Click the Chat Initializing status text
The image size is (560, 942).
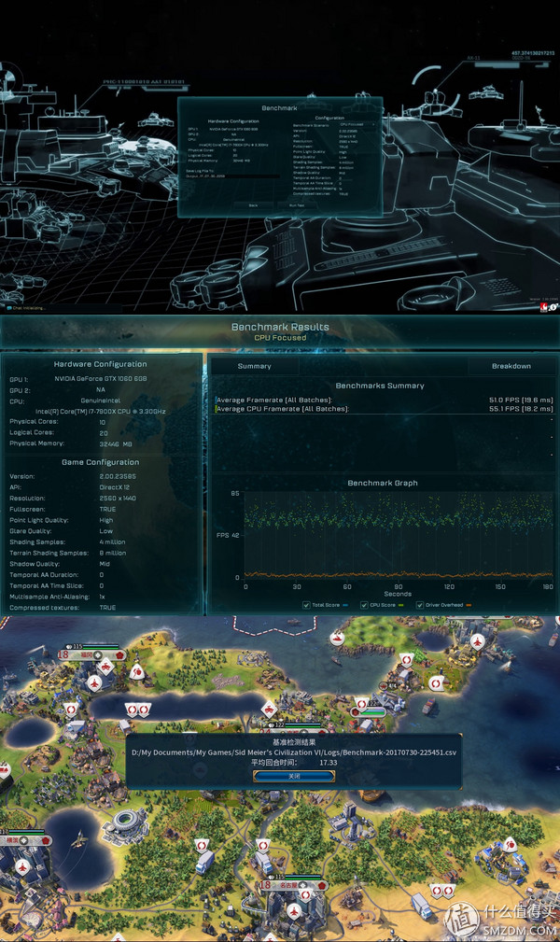[28, 308]
